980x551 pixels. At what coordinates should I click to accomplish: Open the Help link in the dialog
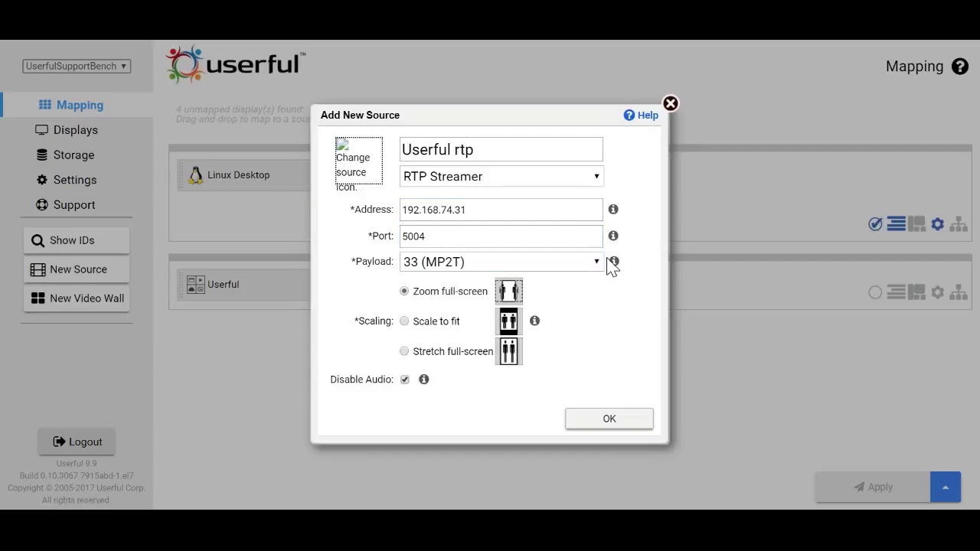641,115
